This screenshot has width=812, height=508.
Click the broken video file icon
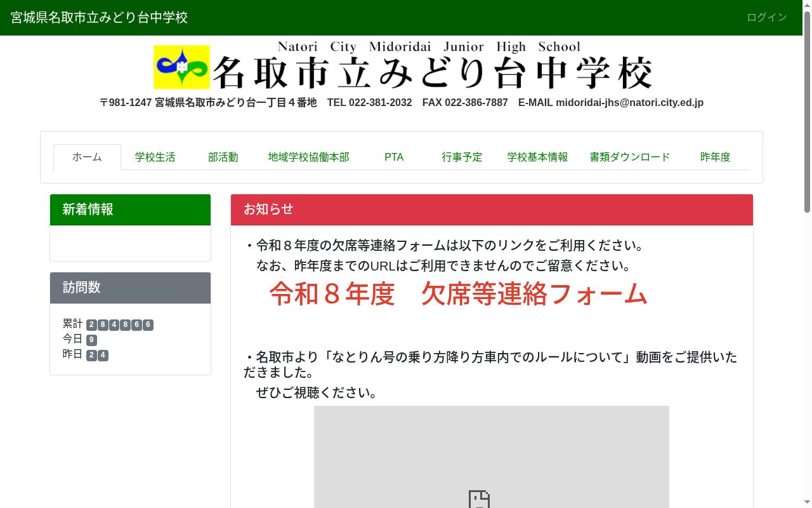[479, 499]
